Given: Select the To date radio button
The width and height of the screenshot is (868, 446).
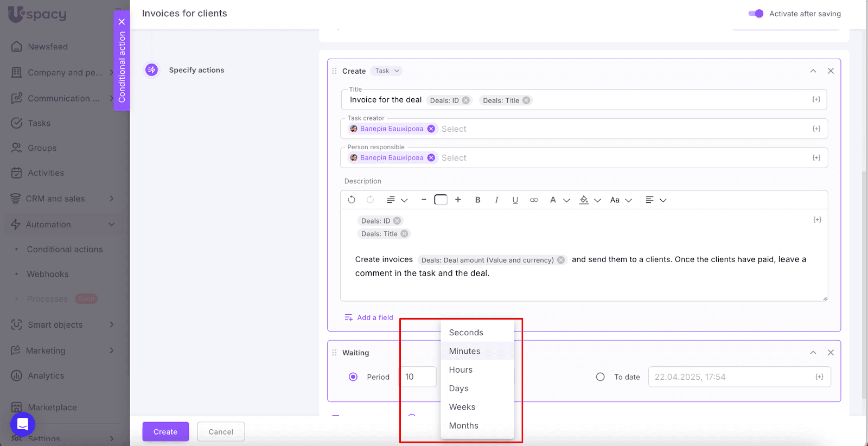Looking at the screenshot, I should tap(600, 377).
